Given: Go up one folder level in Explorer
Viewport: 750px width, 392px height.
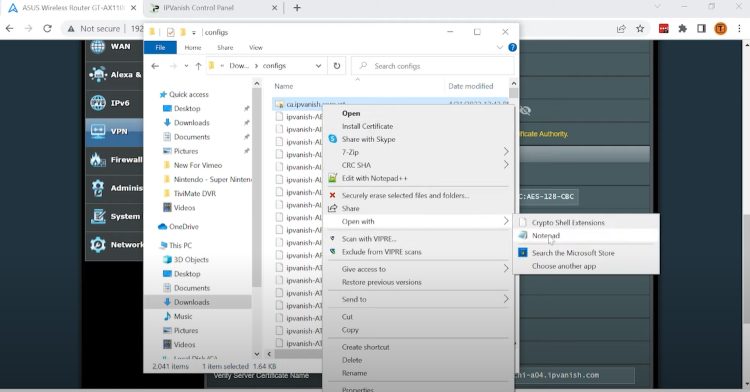Looking at the screenshot, I should (198, 66).
